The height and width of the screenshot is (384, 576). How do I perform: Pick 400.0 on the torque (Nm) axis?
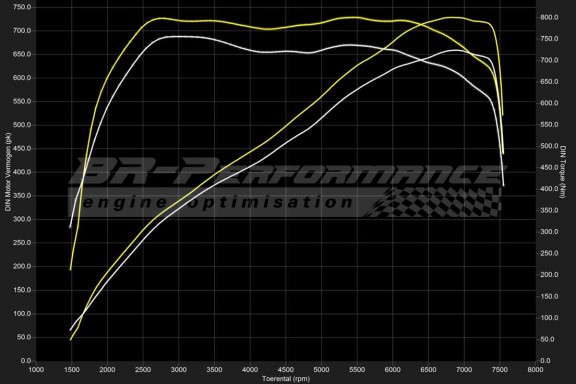click(549, 189)
